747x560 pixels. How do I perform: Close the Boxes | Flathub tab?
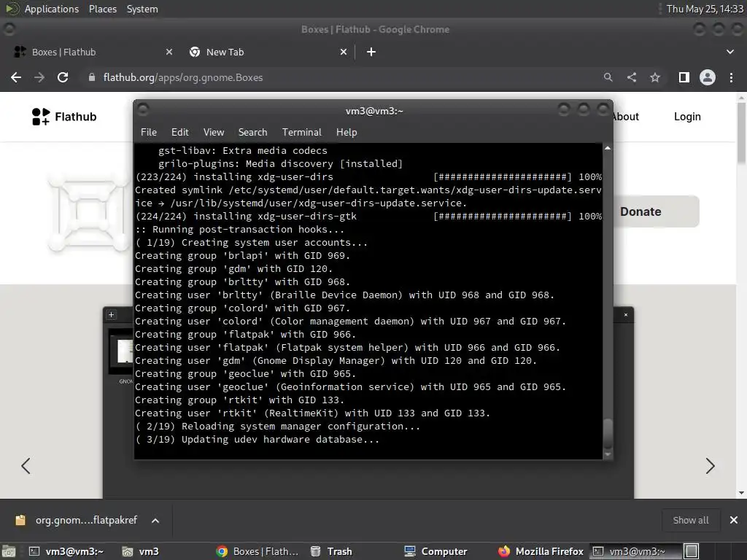[x=169, y=52]
